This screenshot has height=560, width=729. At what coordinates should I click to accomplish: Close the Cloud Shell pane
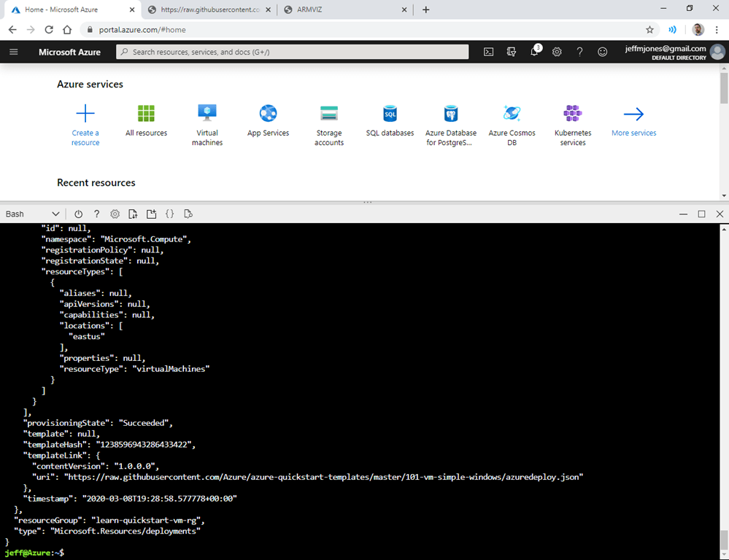(x=720, y=214)
